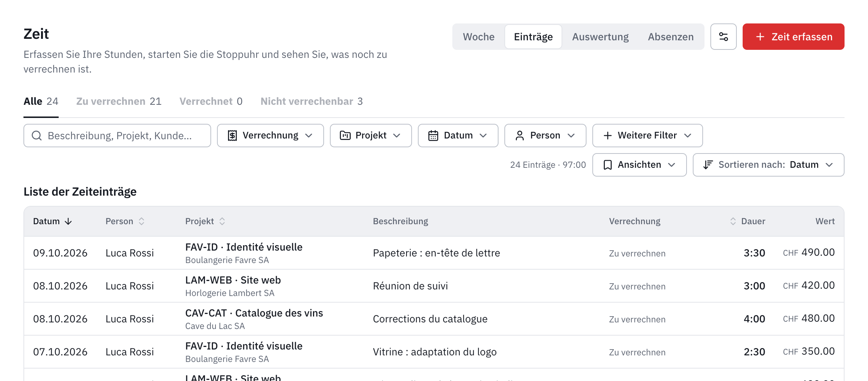Click LAM-WEB · Site web project in Réunion row
Viewport: 868px width, 381px height.
pyautogui.click(x=233, y=280)
